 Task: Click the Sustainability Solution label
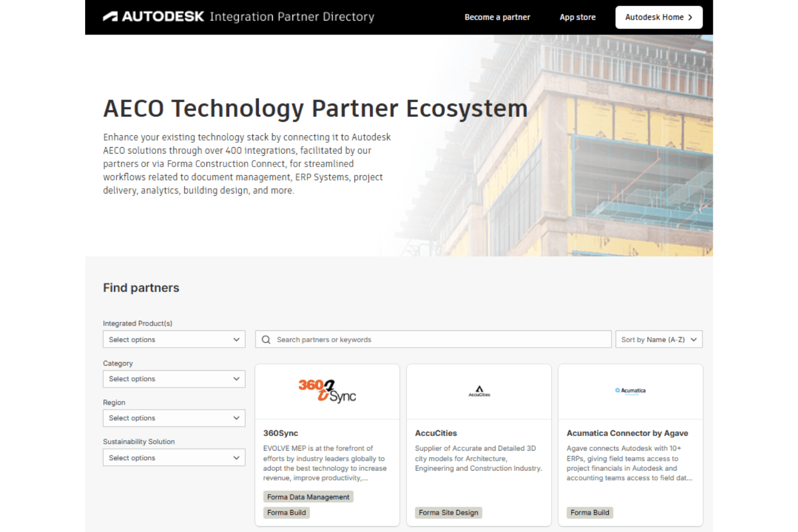pos(139,441)
